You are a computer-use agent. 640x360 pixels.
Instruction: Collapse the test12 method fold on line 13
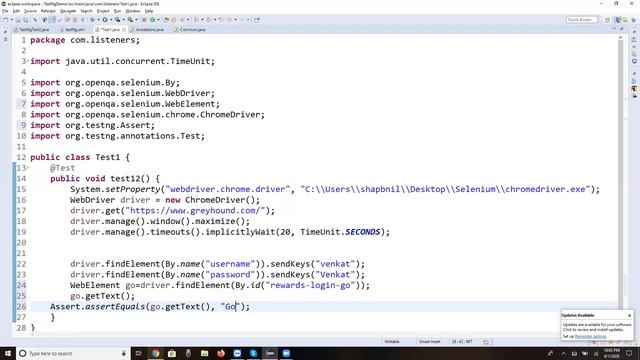click(x=28, y=168)
